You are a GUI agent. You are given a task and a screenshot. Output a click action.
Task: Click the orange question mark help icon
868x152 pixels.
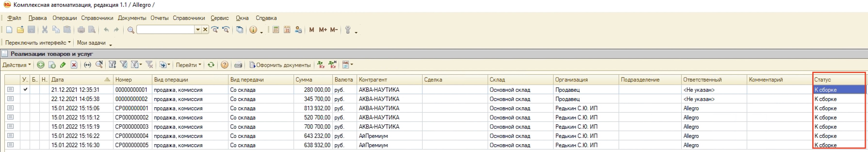click(x=224, y=65)
